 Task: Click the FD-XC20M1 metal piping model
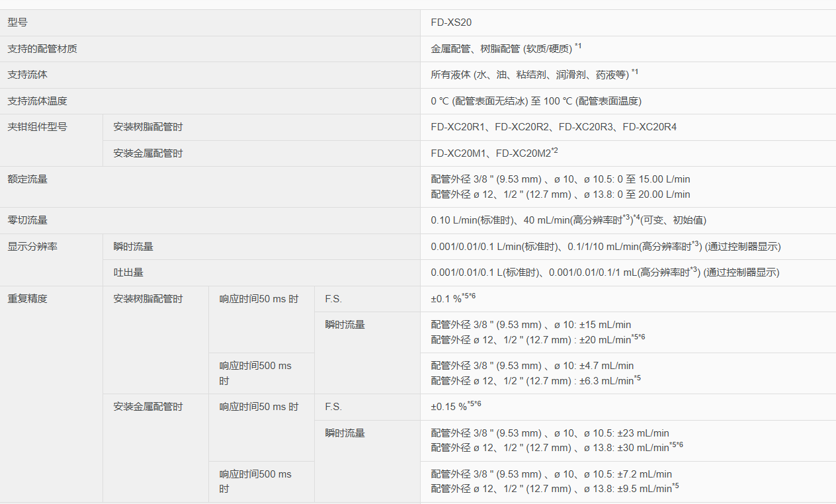(459, 153)
